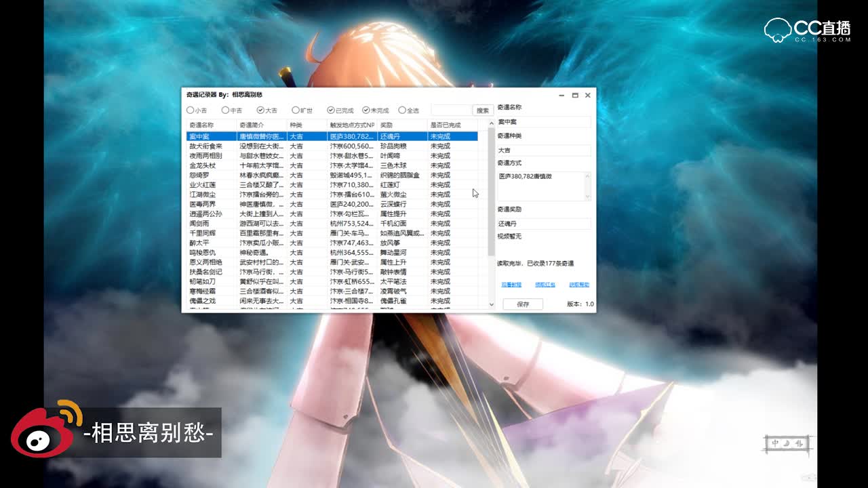Sort by the 奇遇名称 column header
The image size is (868, 488).
[x=203, y=125]
